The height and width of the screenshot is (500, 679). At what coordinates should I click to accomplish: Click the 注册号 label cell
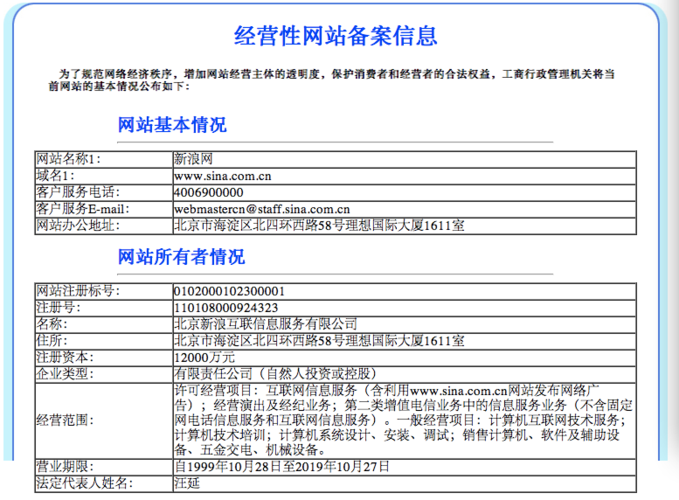pyautogui.click(x=103, y=308)
